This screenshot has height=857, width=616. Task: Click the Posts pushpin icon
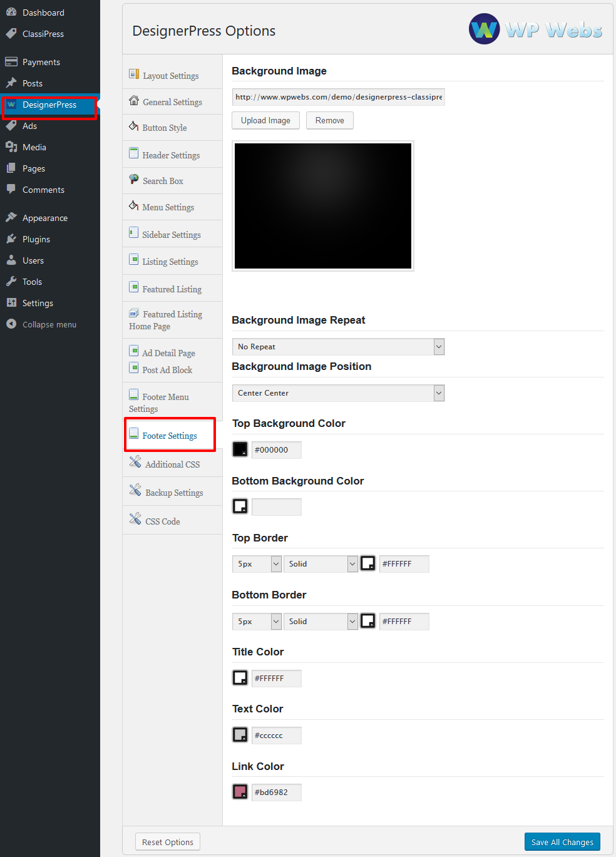pyautogui.click(x=11, y=83)
